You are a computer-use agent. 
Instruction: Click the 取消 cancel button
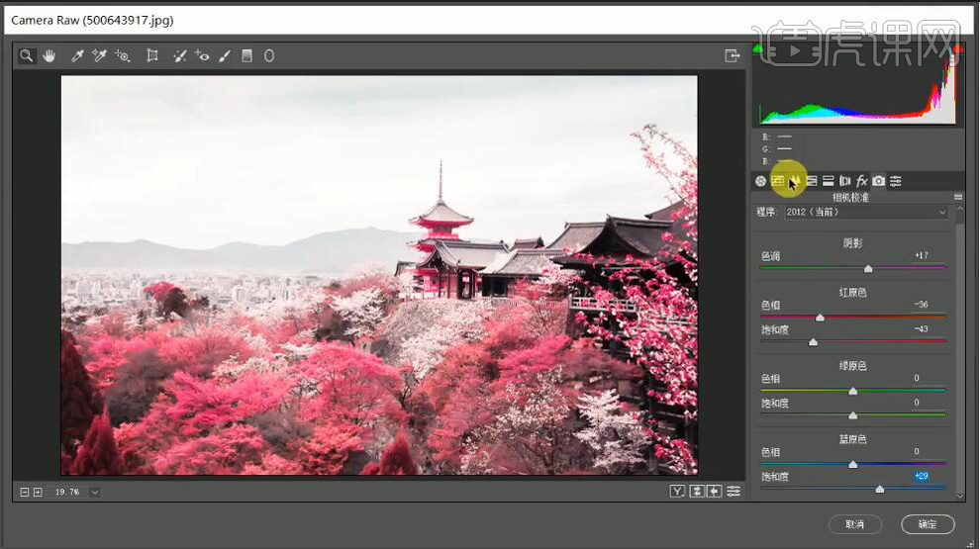click(x=855, y=524)
